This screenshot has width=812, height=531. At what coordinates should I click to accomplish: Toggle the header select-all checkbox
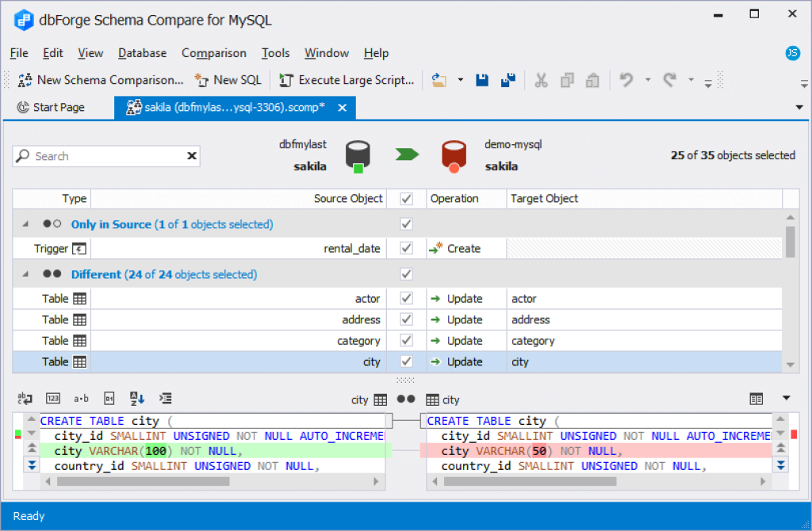407,199
